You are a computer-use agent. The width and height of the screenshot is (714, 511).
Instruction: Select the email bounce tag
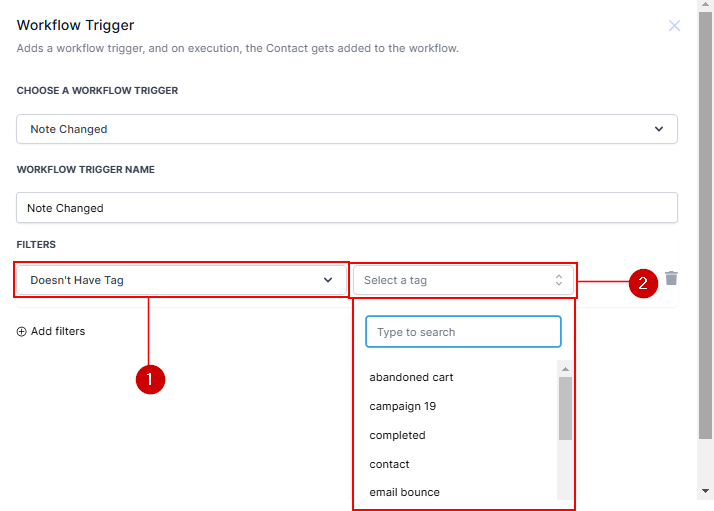click(x=404, y=492)
